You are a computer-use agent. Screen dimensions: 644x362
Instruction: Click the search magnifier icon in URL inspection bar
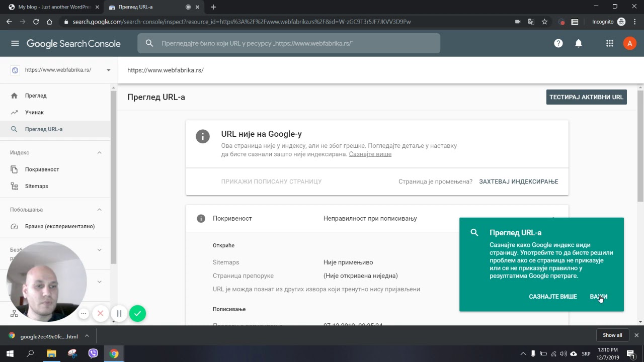[x=149, y=43]
